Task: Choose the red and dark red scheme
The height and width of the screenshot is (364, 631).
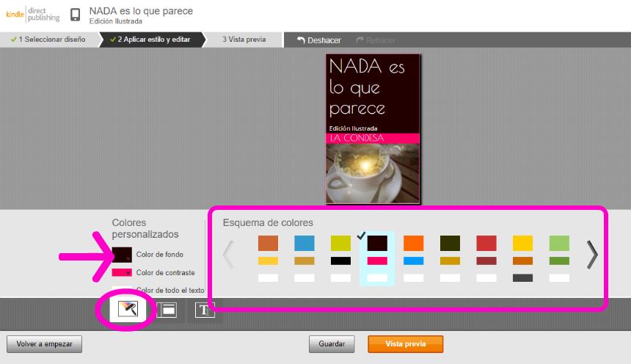Action: (486, 258)
